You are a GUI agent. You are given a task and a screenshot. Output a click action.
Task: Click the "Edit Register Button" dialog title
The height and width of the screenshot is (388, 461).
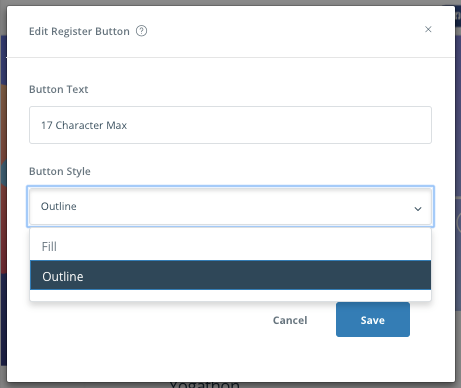(79, 31)
